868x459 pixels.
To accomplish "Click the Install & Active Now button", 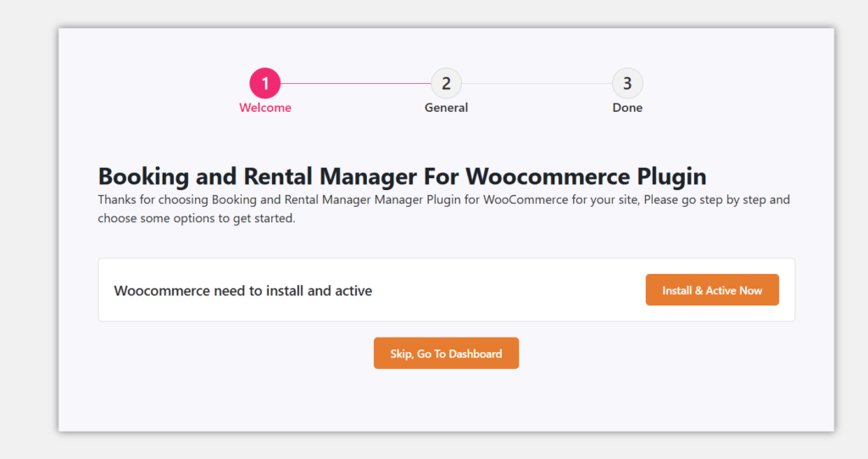I will click(x=712, y=290).
